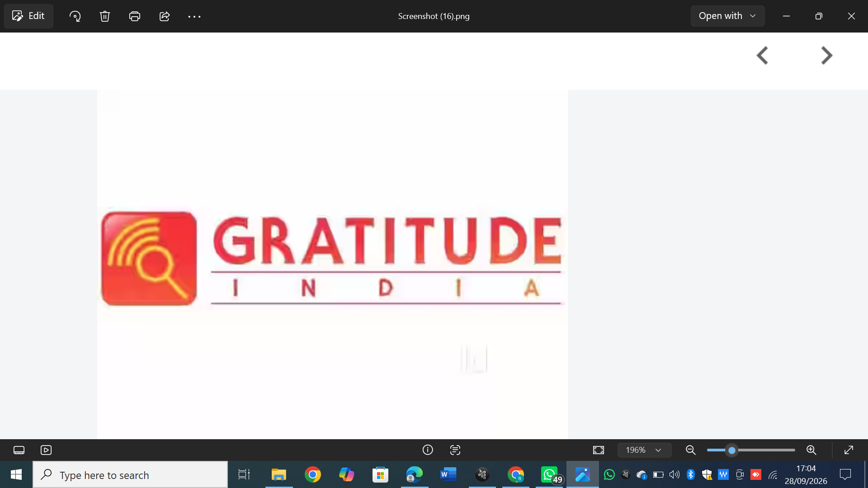
Task: Scan text with the text recognition icon
Action: click(455, 450)
